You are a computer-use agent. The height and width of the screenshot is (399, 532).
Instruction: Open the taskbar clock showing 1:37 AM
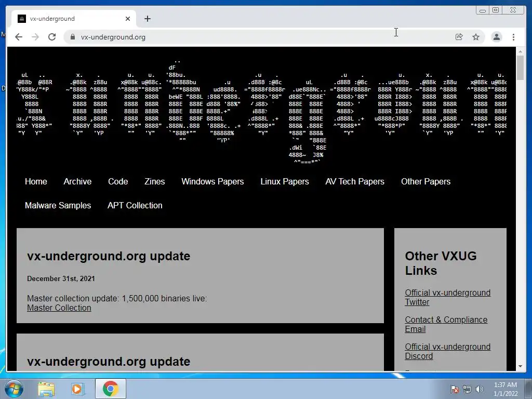pos(506,389)
